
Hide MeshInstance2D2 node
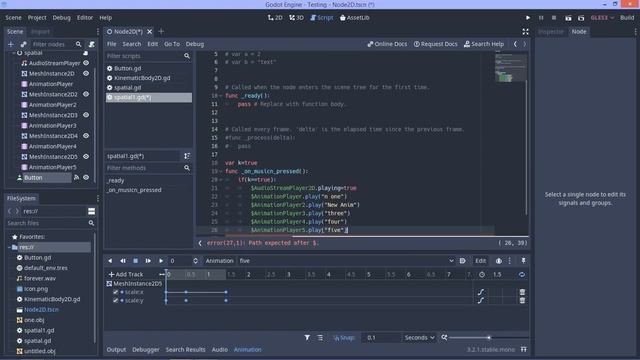tap(86, 94)
